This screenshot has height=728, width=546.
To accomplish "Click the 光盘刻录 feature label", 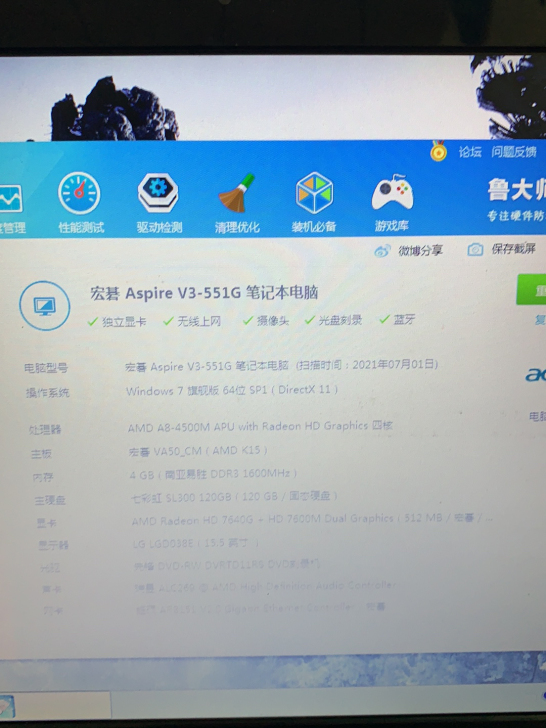I will tap(340, 320).
